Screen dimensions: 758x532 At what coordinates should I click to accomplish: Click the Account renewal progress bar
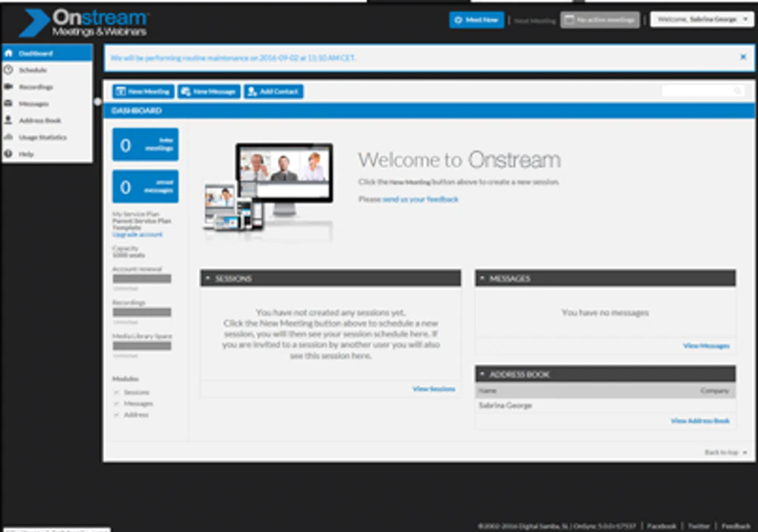[142, 279]
